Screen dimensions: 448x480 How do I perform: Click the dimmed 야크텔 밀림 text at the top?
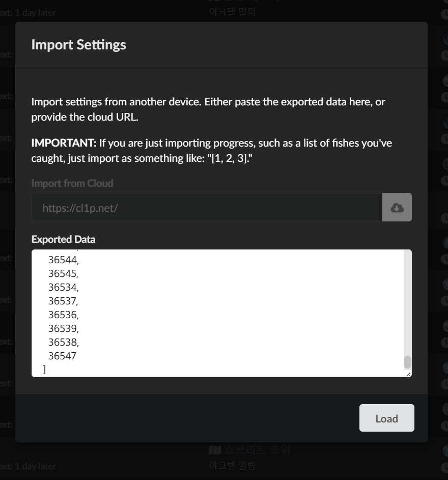[x=232, y=12]
